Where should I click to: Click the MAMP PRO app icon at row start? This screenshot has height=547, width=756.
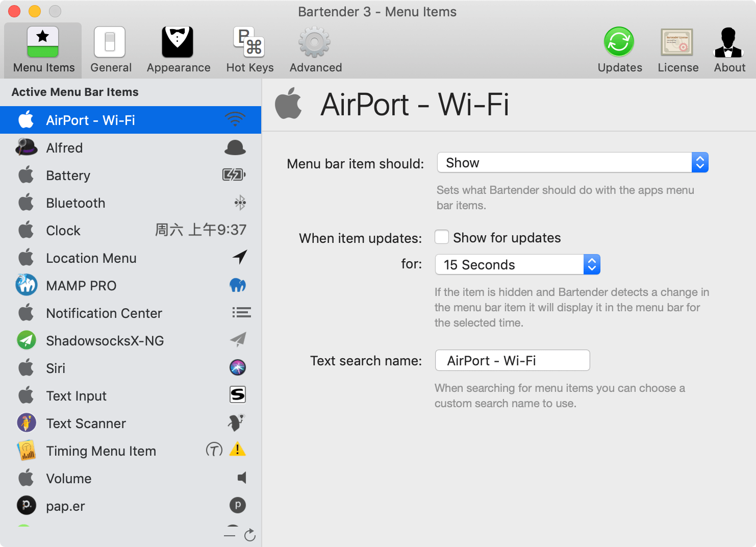pos(27,285)
